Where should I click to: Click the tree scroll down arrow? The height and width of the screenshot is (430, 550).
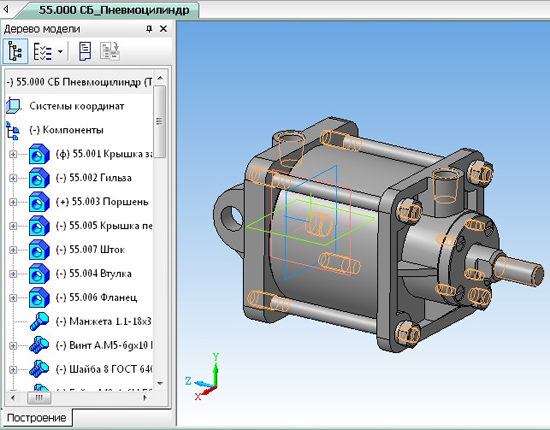pyautogui.click(x=160, y=383)
